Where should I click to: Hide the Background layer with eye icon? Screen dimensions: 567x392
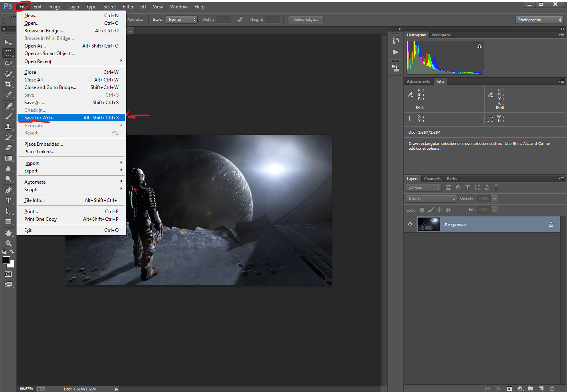point(410,224)
